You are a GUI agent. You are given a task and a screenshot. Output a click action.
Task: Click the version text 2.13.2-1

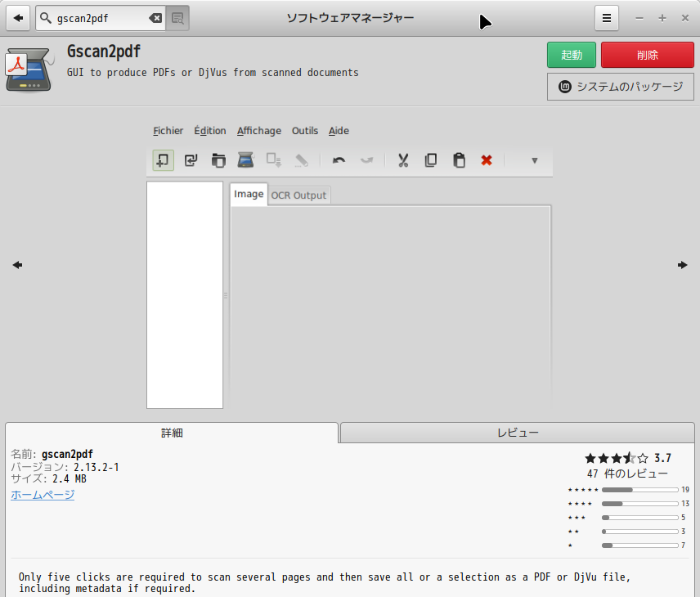point(96,467)
